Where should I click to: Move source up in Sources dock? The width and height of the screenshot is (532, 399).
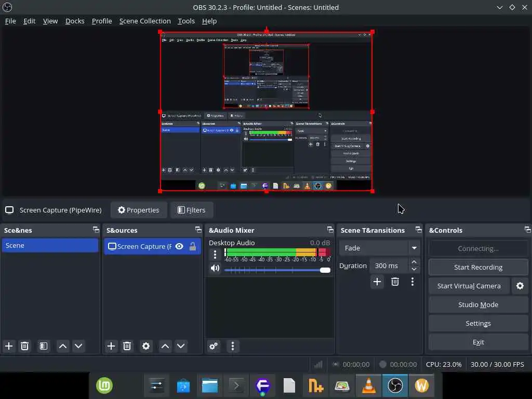point(165,346)
